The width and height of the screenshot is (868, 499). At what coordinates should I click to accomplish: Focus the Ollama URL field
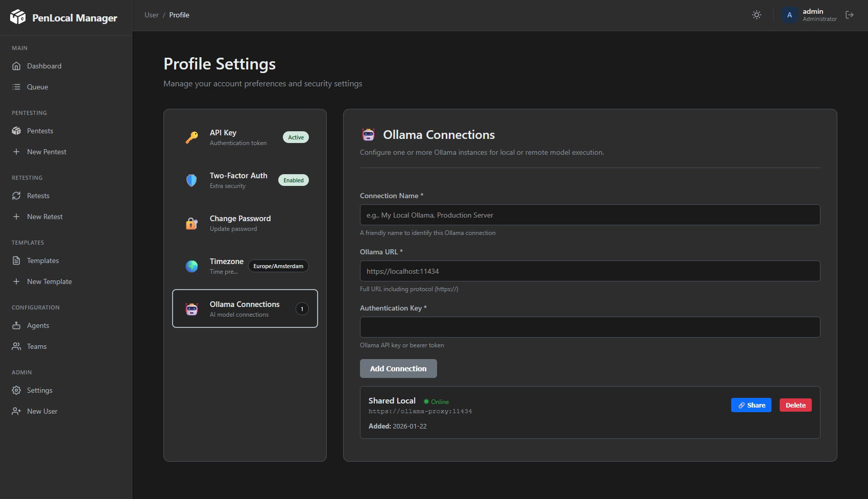pyautogui.click(x=590, y=271)
